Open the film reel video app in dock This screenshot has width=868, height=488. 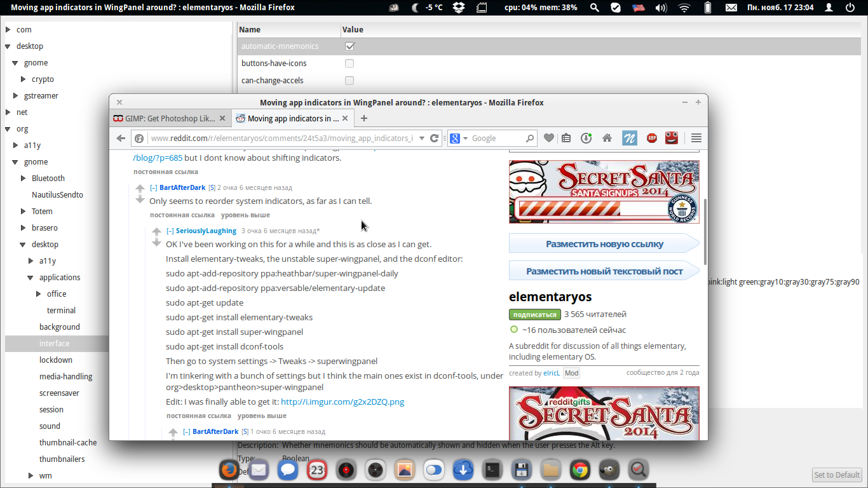(376, 470)
